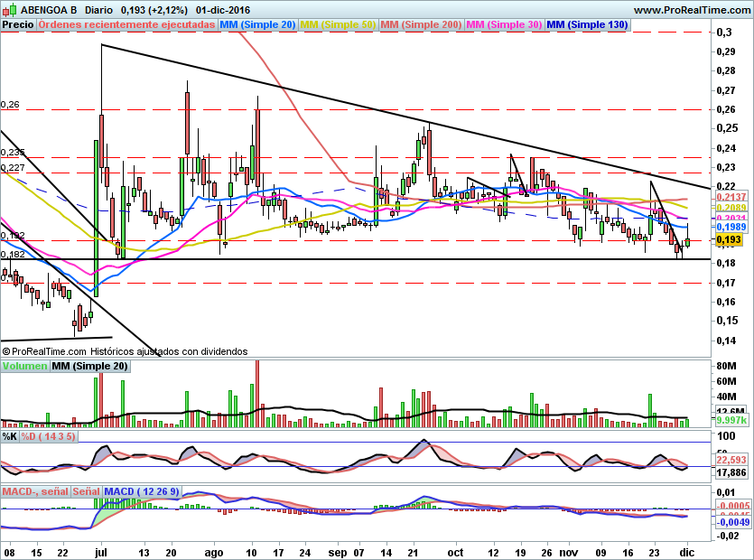Select the MM (Simple 30) magenta label

coord(504,24)
